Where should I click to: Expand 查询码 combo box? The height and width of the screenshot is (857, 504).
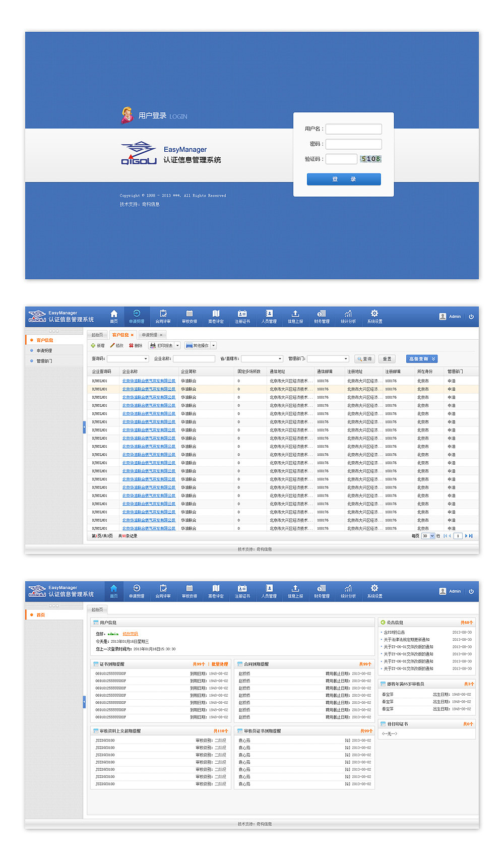click(x=146, y=359)
